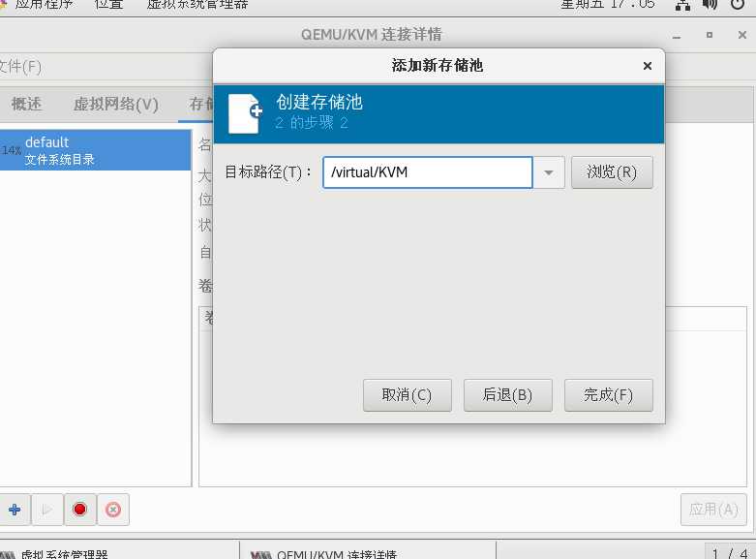756x559 pixels.
Task: Open the Applications (应用程序) menu
Action: click(43, 5)
